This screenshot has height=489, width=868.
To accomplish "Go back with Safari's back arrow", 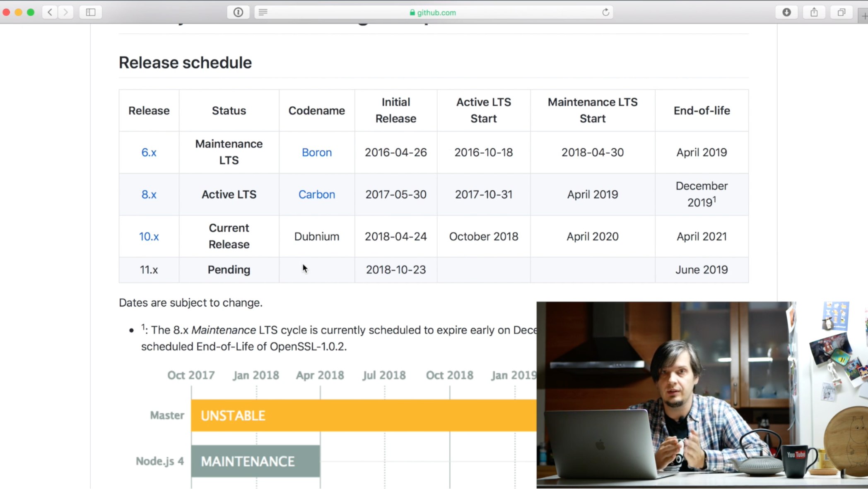I will [x=50, y=12].
